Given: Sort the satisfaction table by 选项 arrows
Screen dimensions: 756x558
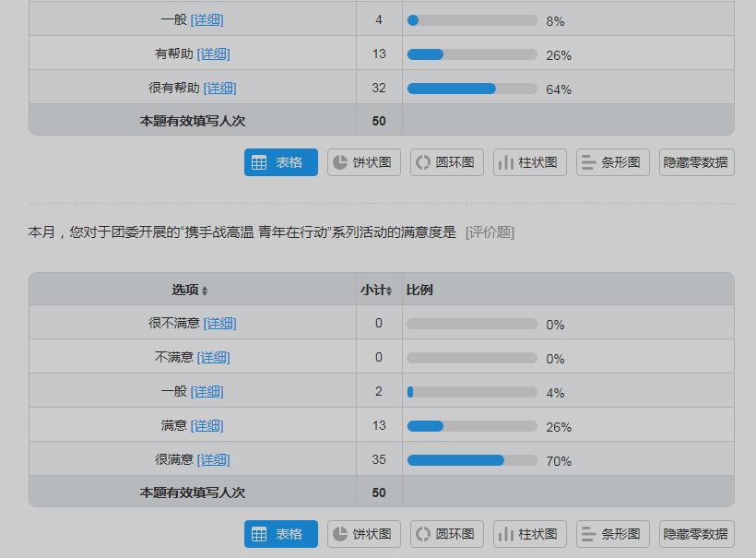Looking at the screenshot, I should 205,291.
